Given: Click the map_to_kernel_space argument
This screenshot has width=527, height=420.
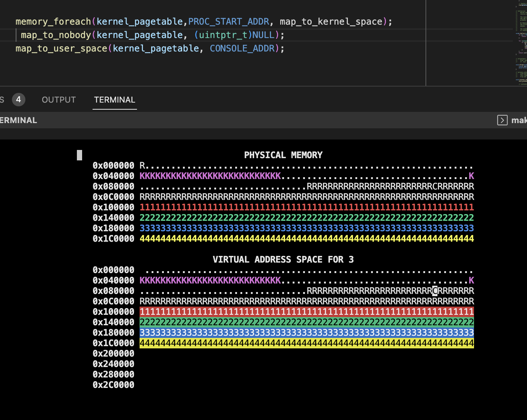Looking at the screenshot, I should pyautogui.click(x=331, y=22).
